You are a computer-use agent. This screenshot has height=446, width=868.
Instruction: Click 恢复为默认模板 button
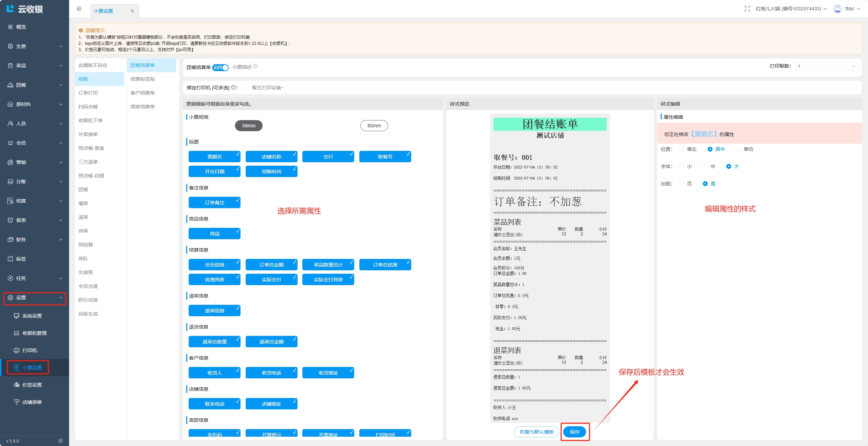(536, 432)
